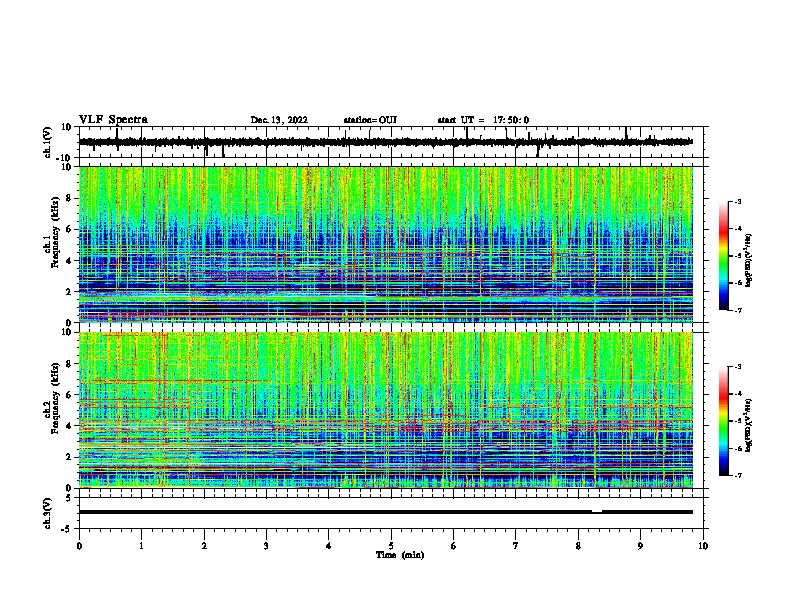
Task: Click time axis tick label "1"
Action: point(141,546)
